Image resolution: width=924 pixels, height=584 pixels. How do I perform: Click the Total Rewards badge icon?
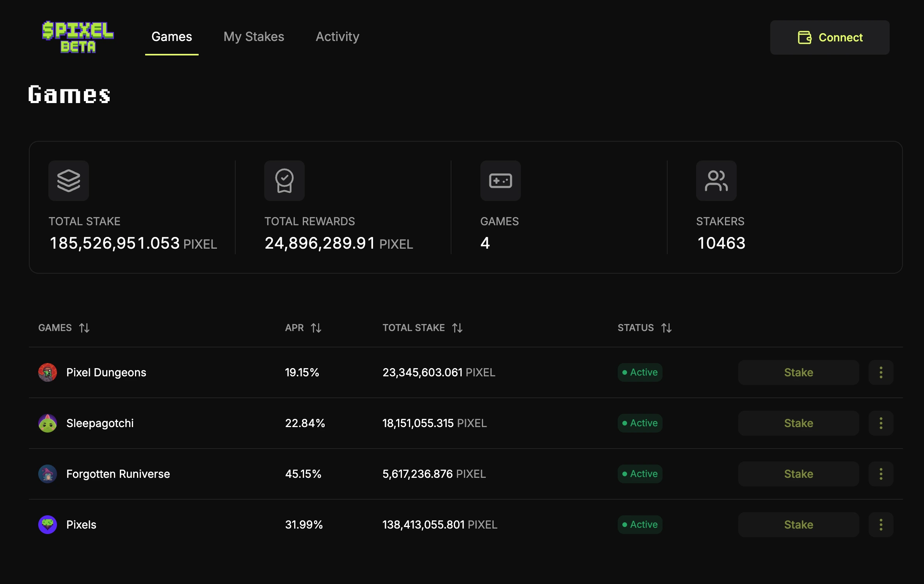[284, 181]
